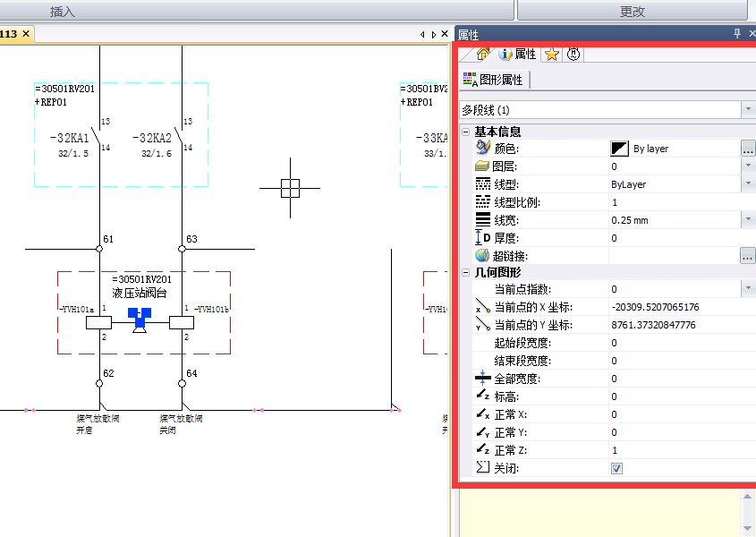756x537 pixels.
Task: Edit the 线型比例 value field
Action: [682, 202]
